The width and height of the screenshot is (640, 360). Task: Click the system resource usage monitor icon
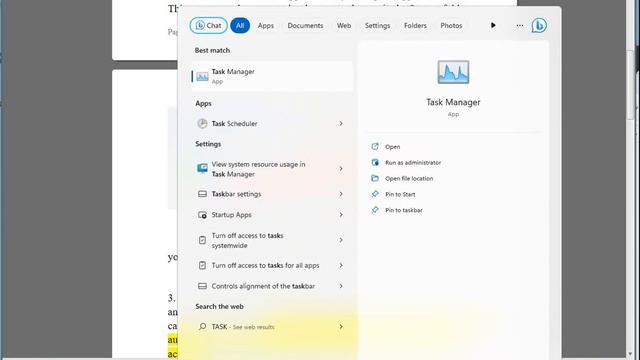click(202, 168)
